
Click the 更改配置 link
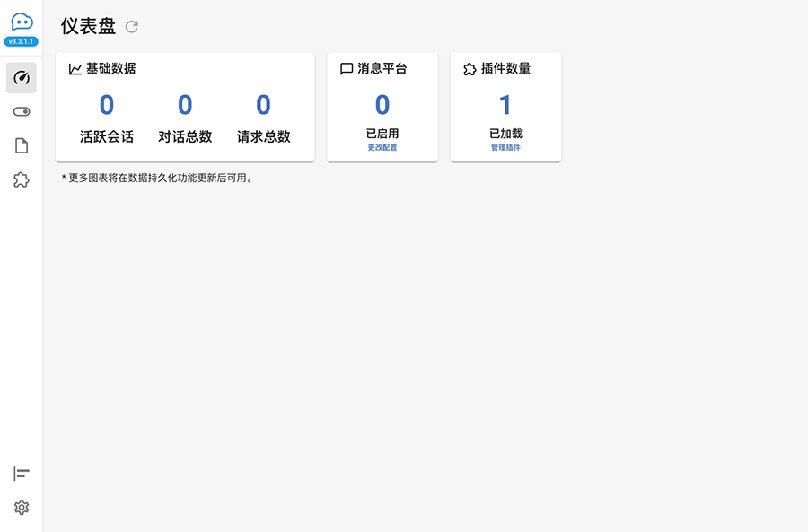coord(382,147)
